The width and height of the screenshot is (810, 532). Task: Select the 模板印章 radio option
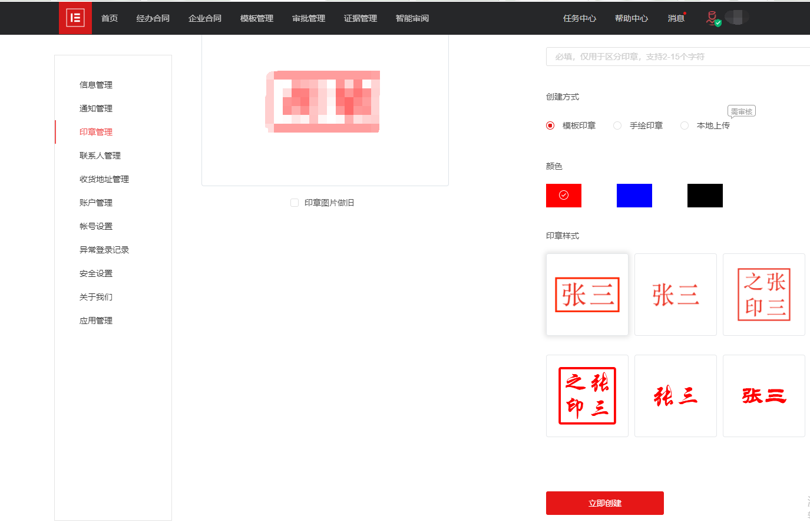(x=550, y=125)
